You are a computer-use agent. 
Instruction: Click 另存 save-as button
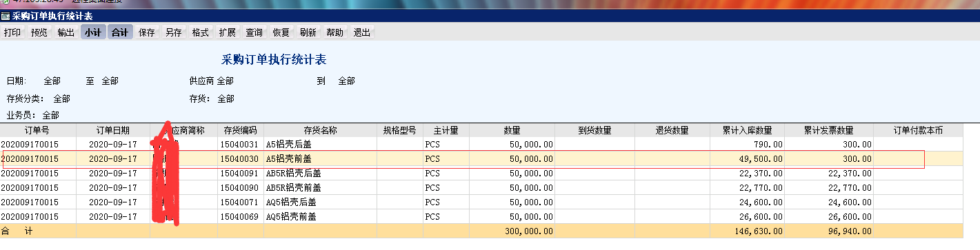pos(174,32)
